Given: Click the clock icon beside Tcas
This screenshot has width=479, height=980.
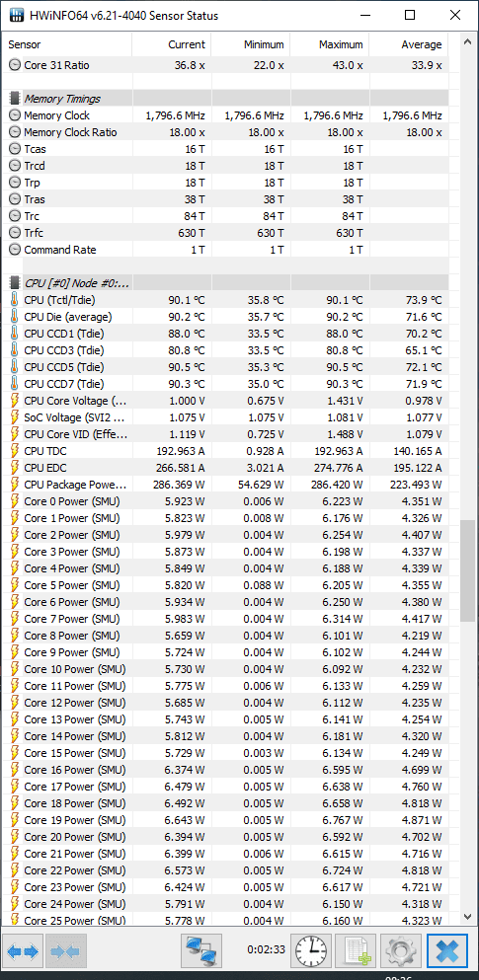Looking at the screenshot, I should pyautogui.click(x=15, y=149).
